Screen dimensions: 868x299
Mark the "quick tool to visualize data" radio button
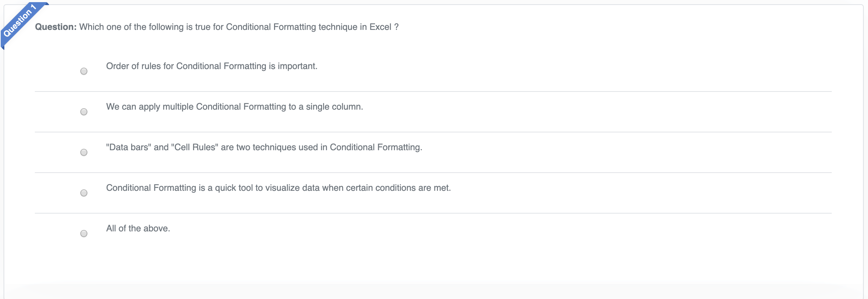pyautogui.click(x=84, y=193)
